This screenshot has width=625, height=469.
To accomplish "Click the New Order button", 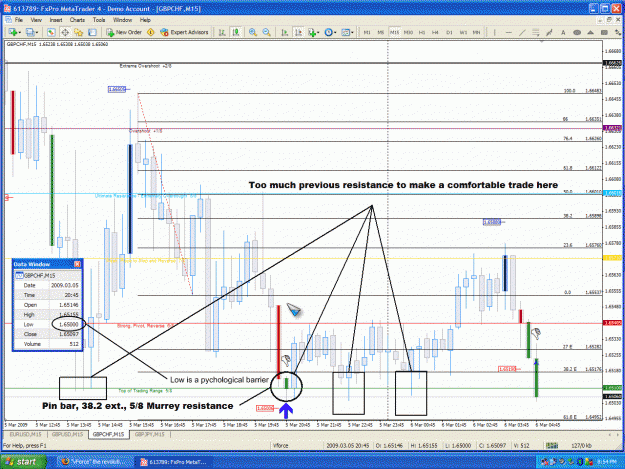I will click(x=124, y=32).
